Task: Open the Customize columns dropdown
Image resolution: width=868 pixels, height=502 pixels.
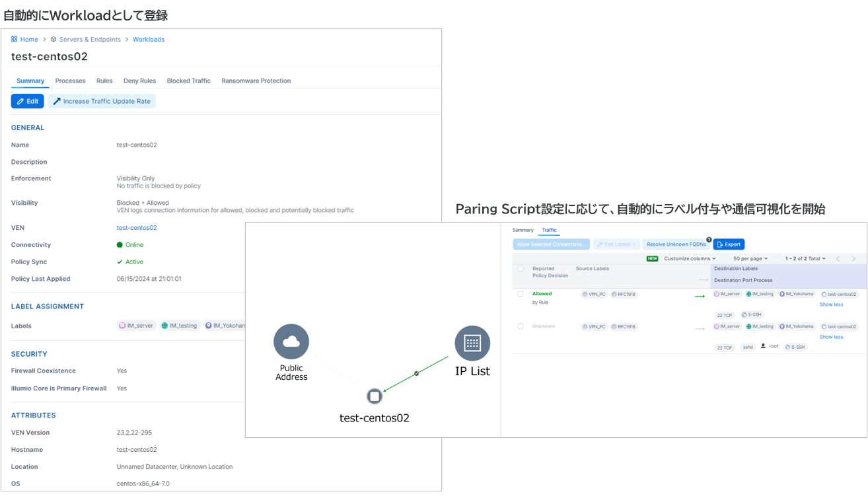Action: (690, 259)
